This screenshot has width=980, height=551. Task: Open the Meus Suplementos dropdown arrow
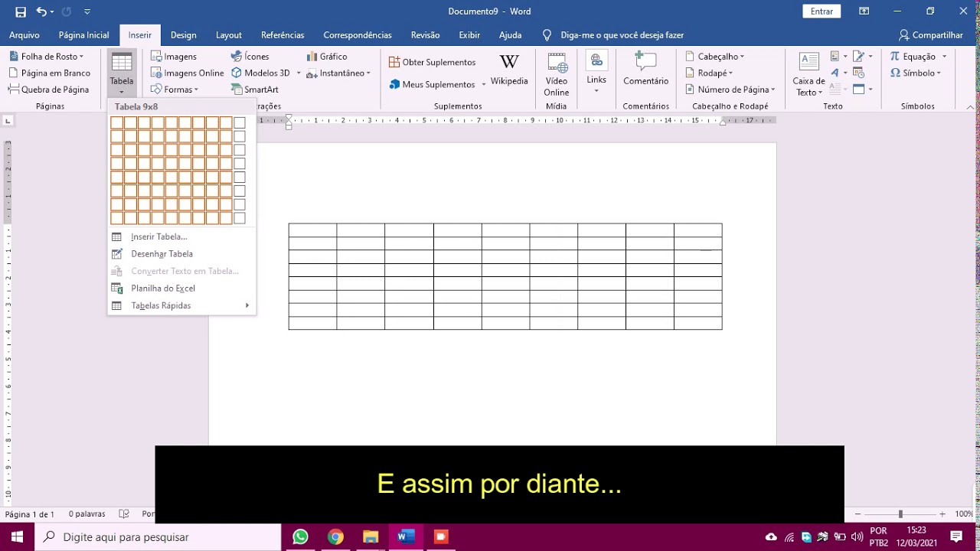tap(483, 84)
